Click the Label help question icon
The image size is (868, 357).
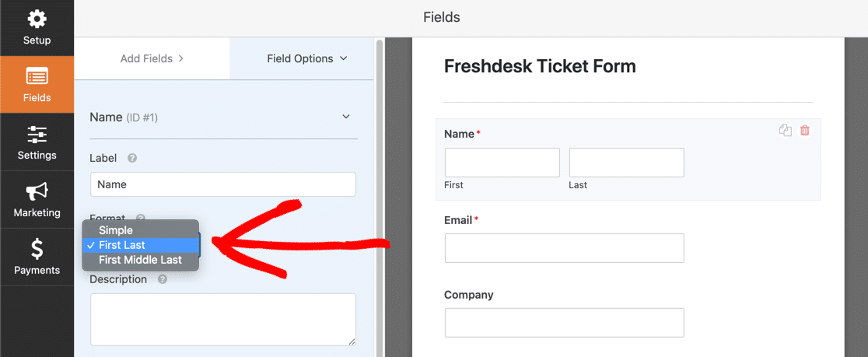pyautogui.click(x=132, y=158)
